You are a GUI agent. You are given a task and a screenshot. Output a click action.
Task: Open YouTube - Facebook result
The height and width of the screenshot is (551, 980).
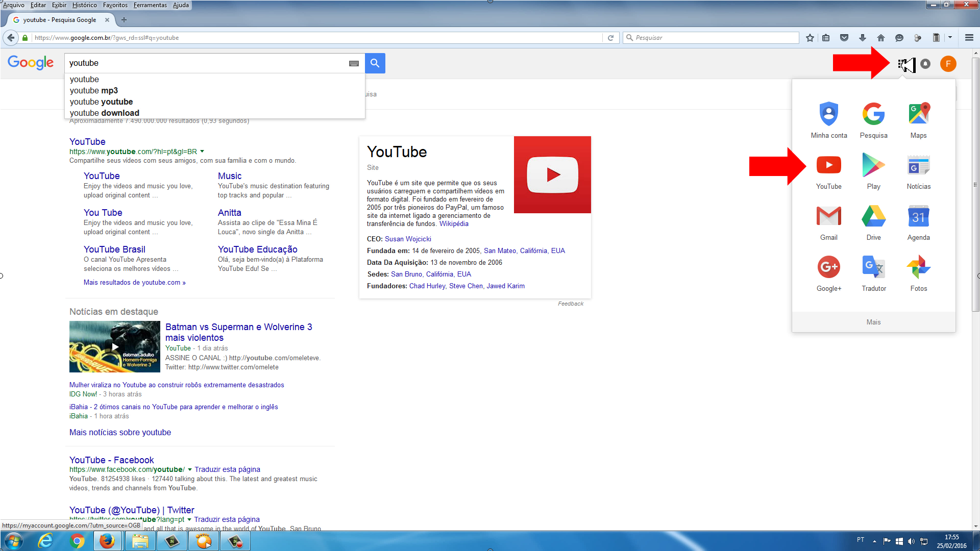pos(111,460)
